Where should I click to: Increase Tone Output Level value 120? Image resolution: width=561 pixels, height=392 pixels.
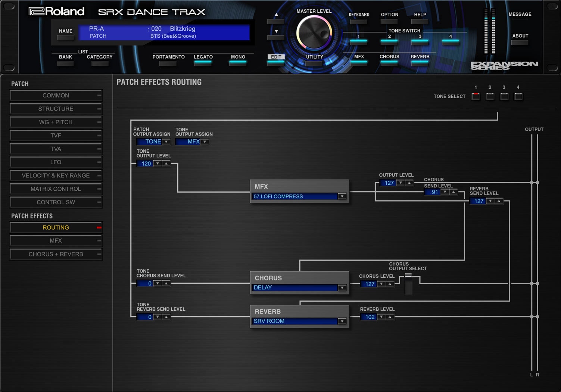(166, 164)
